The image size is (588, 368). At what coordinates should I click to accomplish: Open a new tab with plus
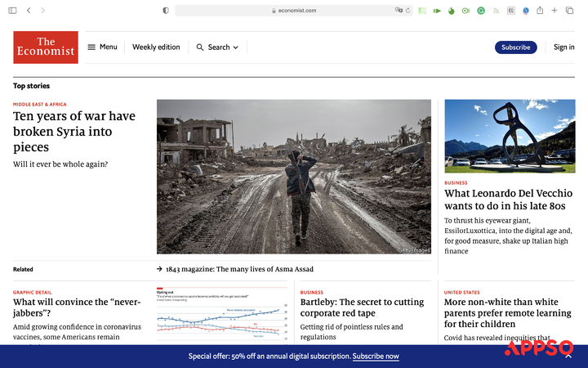click(x=555, y=11)
